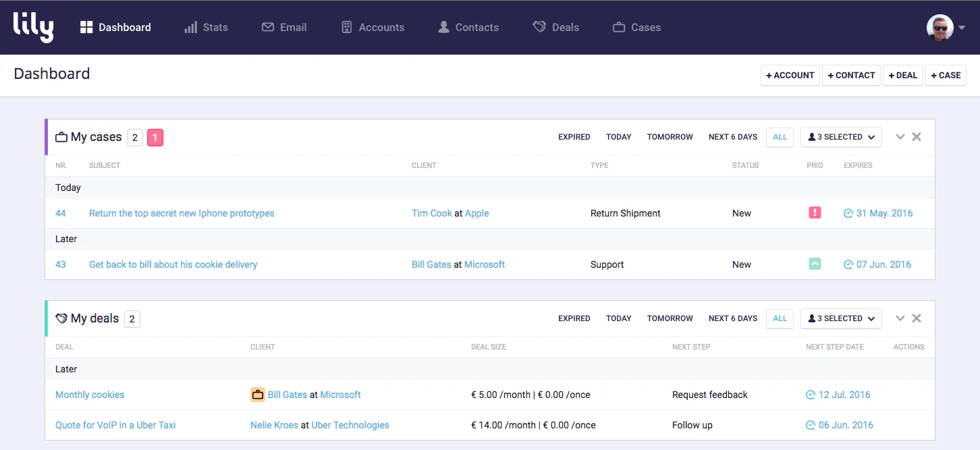Go to Stats page
This screenshot has width=980, height=450.
[x=206, y=28]
